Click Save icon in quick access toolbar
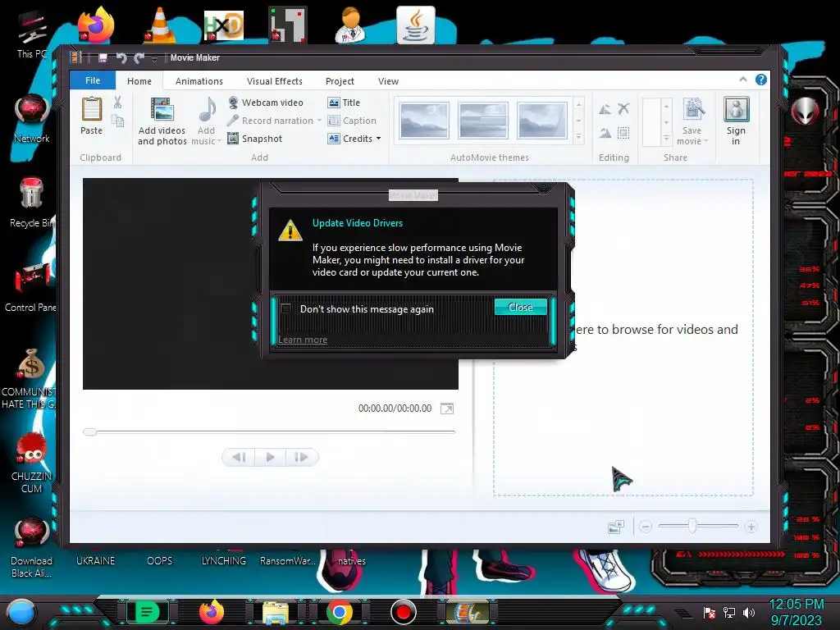 tap(103, 58)
